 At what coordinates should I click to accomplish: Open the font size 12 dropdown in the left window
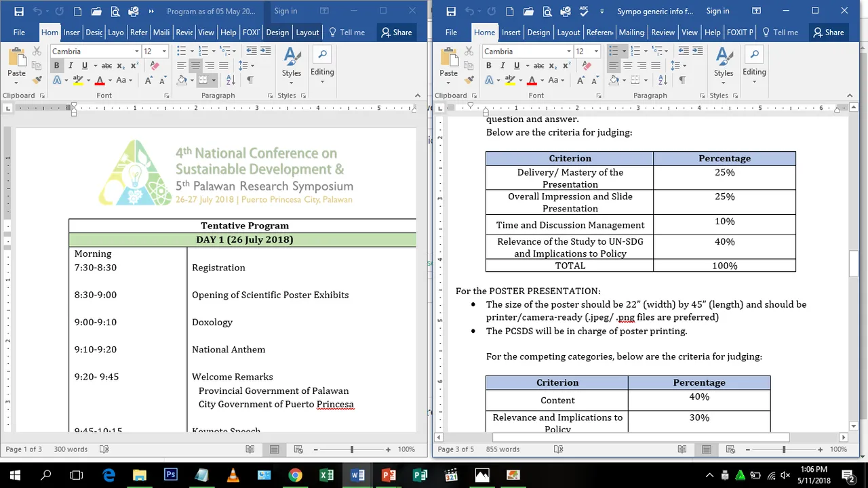(x=164, y=52)
